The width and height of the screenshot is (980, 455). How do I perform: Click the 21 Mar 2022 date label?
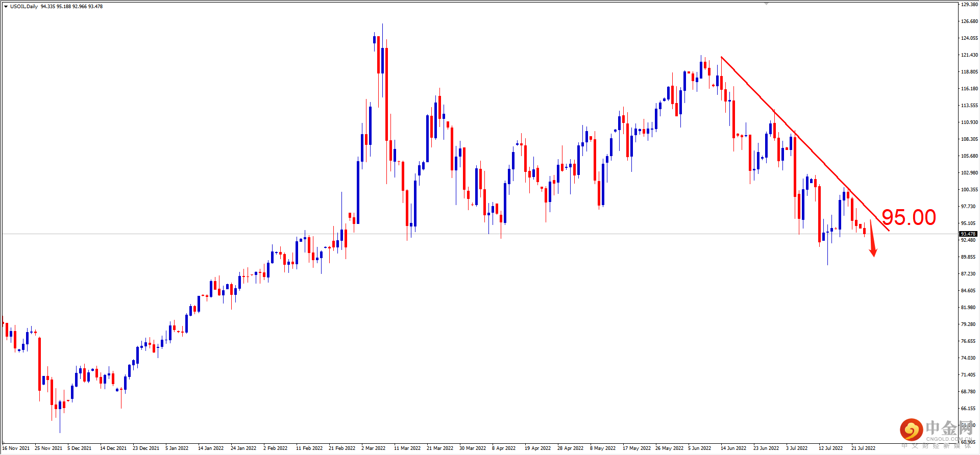click(440, 448)
